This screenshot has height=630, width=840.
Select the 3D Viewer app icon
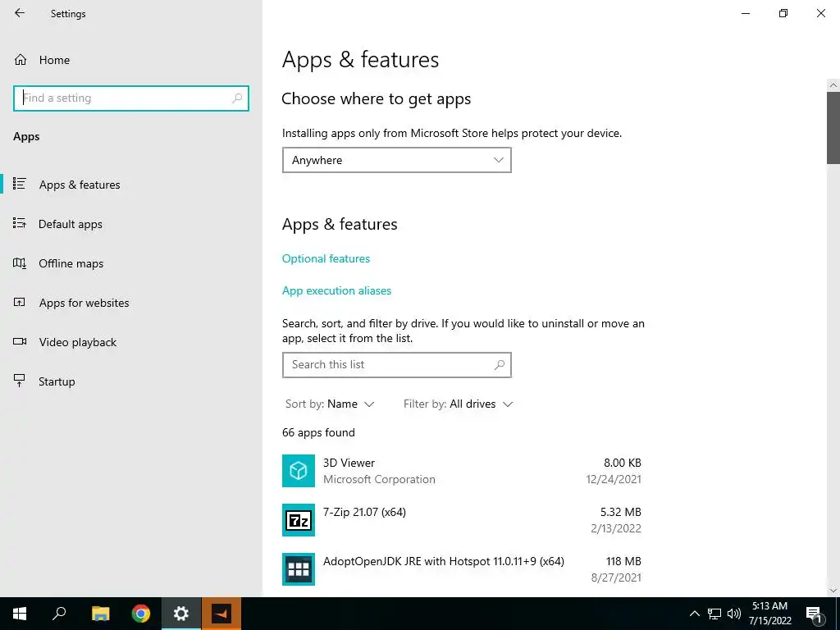[299, 471]
